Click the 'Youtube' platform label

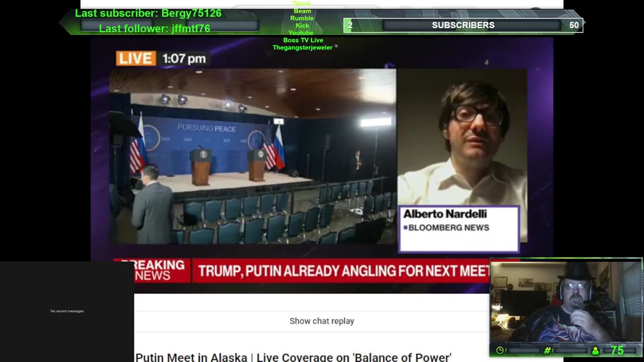point(301,33)
